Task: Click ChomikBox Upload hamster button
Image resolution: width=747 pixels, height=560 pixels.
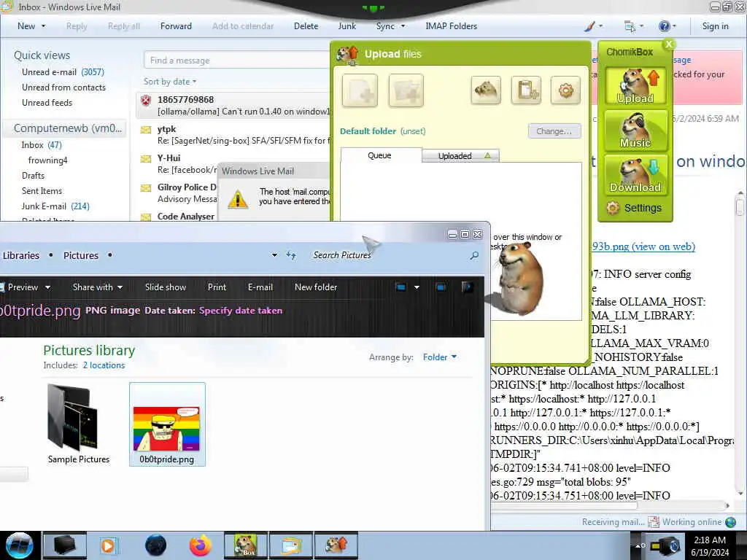Action: [635, 86]
